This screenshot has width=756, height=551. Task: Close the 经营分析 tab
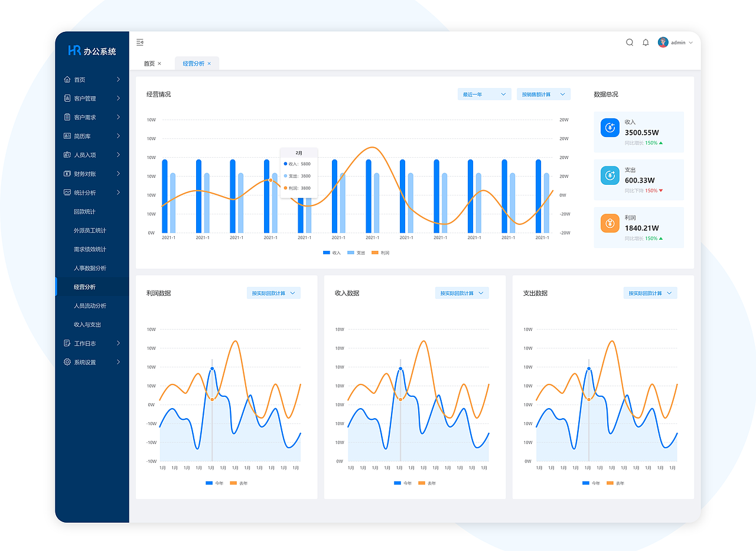(x=209, y=63)
